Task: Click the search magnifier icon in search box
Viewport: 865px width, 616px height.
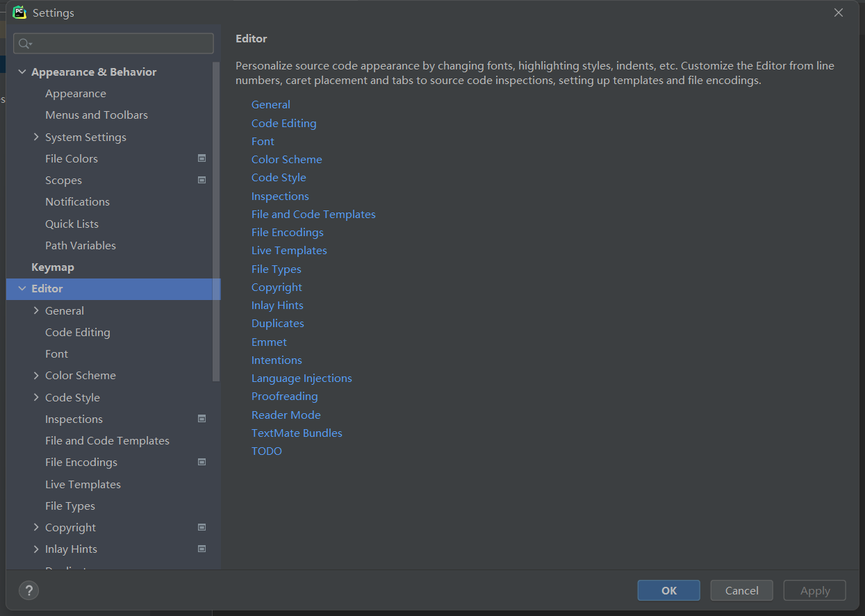Action: (25, 44)
